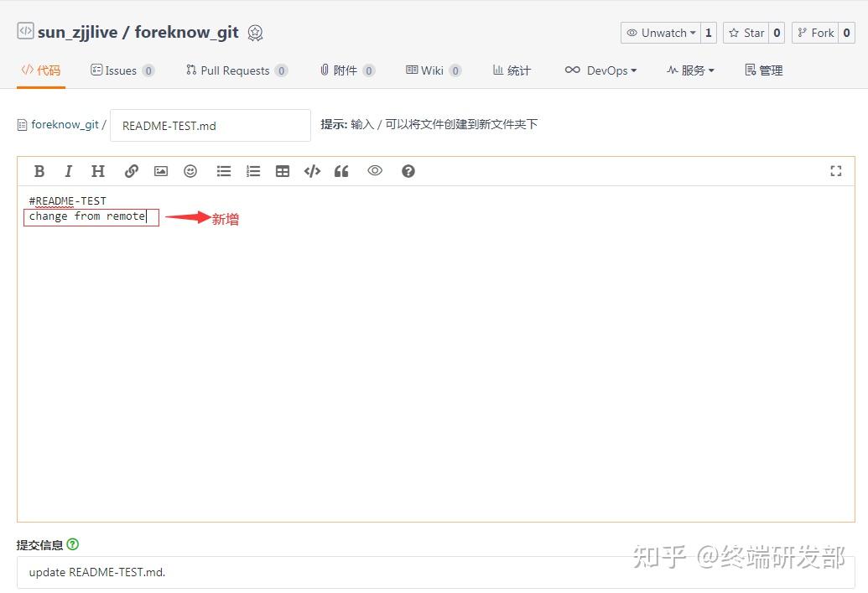Insert a code block
This screenshot has width=868, height=593.
[311, 171]
